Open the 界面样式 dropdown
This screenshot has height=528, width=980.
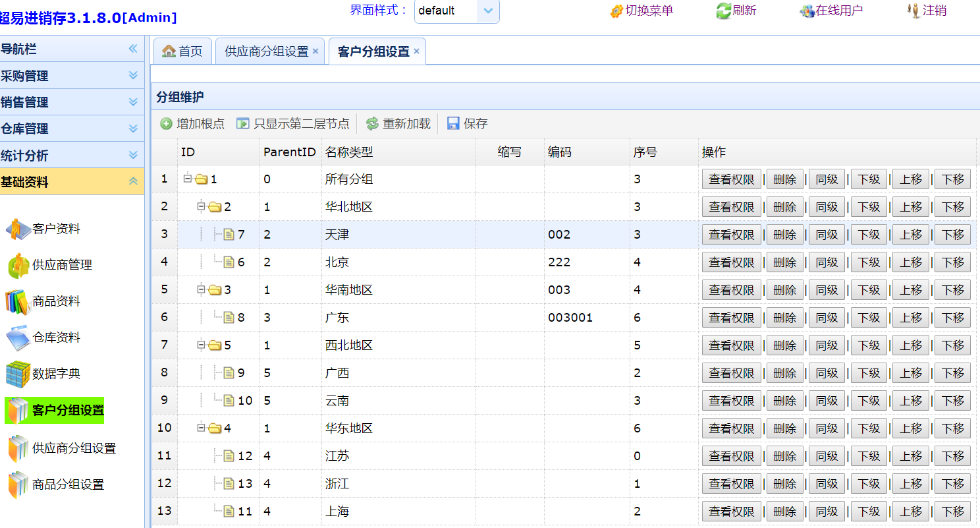[488, 11]
